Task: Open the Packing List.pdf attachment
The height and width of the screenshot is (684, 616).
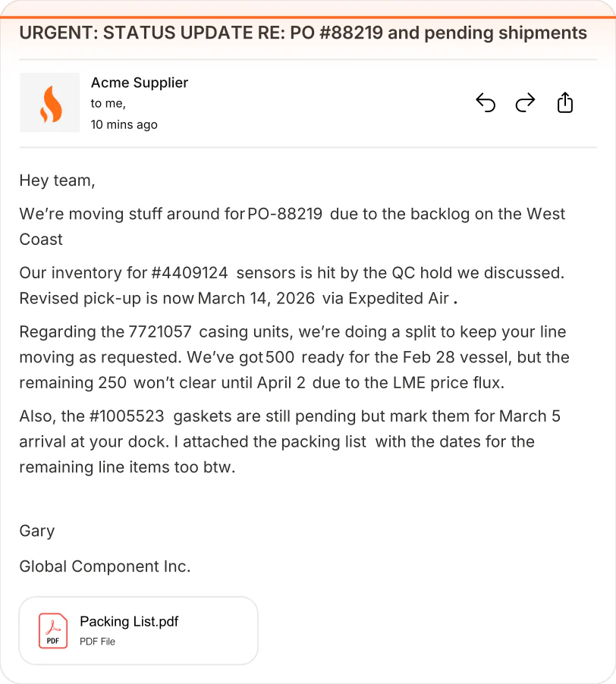Action: tap(138, 631)
